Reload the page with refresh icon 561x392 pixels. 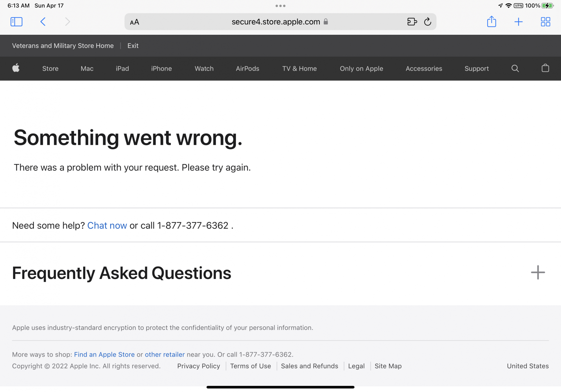click(x=427, y=22)
